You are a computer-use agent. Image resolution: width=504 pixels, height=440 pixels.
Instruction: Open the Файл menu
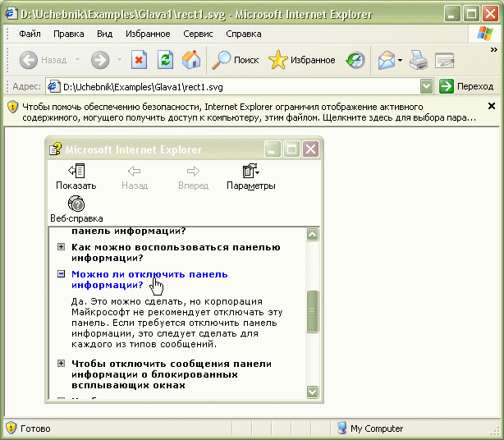click(30, 34)
